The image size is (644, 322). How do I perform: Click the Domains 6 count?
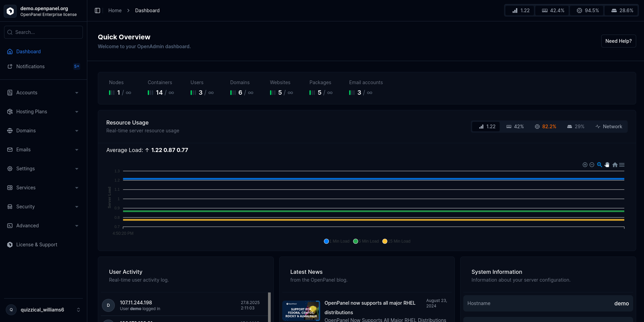click(x=240, y=93)
